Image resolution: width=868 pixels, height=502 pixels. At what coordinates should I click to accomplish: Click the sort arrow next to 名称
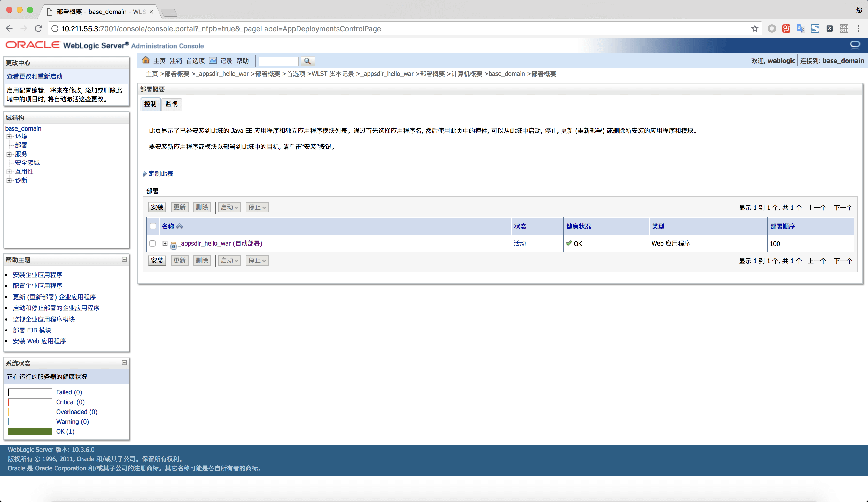(x=180, y=226)
